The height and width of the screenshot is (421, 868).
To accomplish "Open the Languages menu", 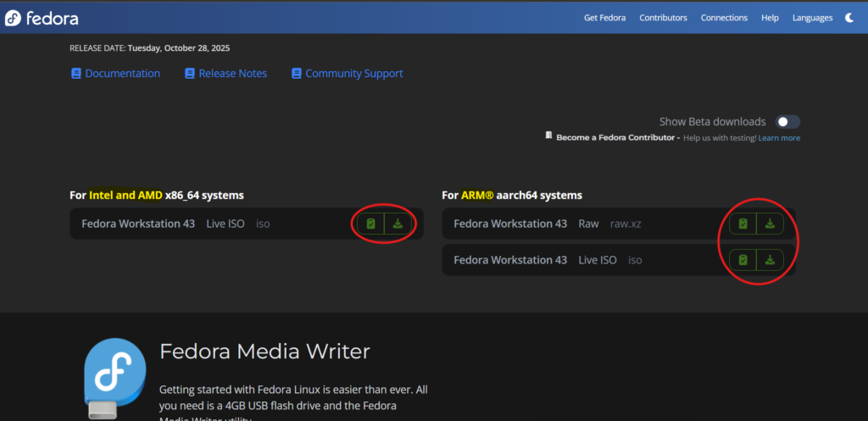I will coord(813,18).
